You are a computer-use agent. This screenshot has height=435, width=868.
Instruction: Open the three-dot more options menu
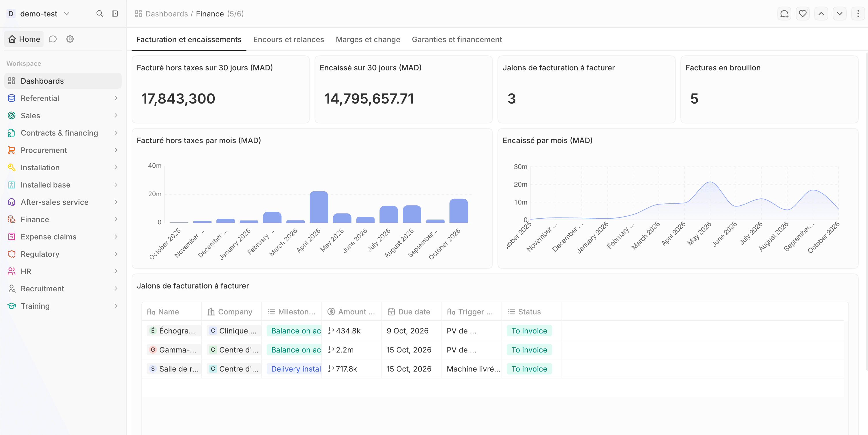pos(858,14)
